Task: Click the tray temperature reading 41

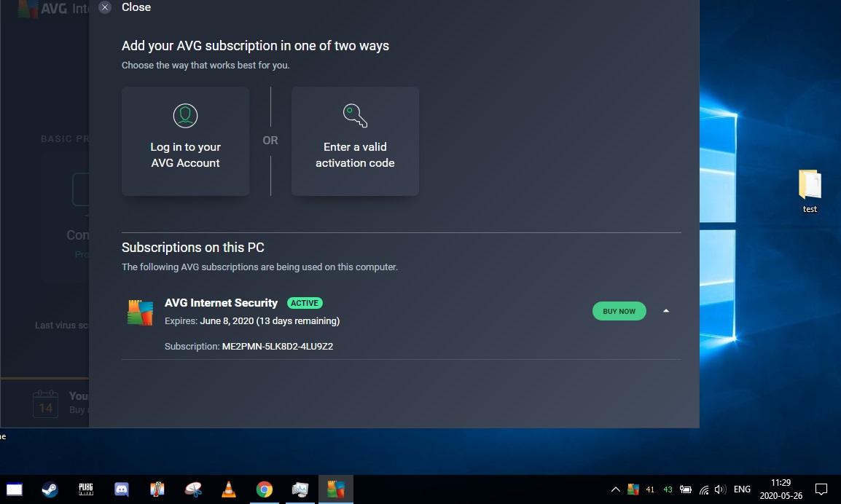Action: [650, 489]
